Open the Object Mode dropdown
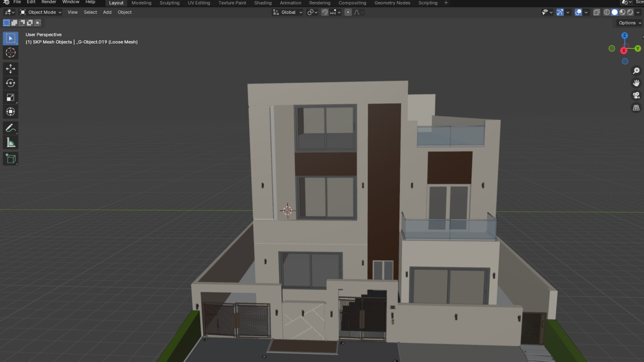The height and width of the screenshot is (362, 644). pyautogui.click(x=41, y=12)
